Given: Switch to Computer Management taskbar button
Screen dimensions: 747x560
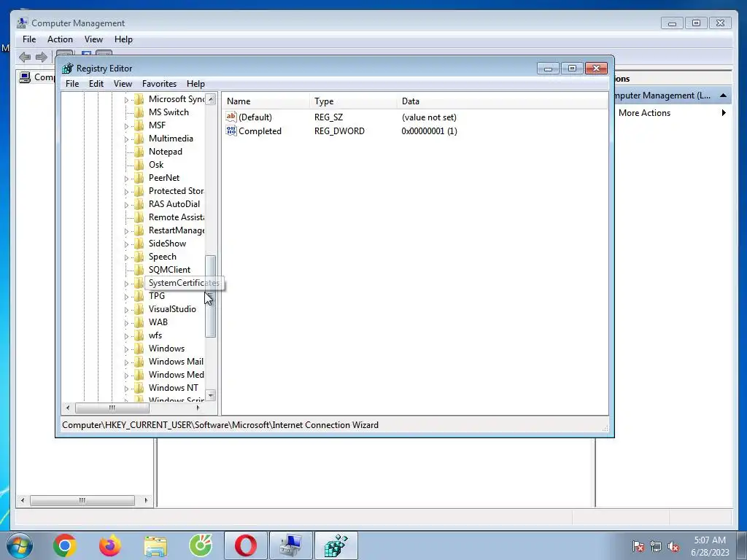Looking at the screenshot, I should coord(290,545).
